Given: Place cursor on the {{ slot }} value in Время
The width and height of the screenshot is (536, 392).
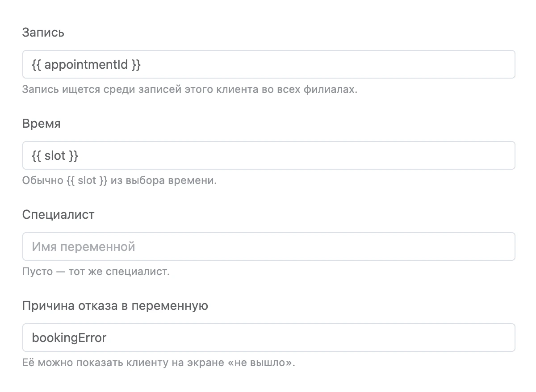Looking at the screenshot, I should click(x=55, y=156).
